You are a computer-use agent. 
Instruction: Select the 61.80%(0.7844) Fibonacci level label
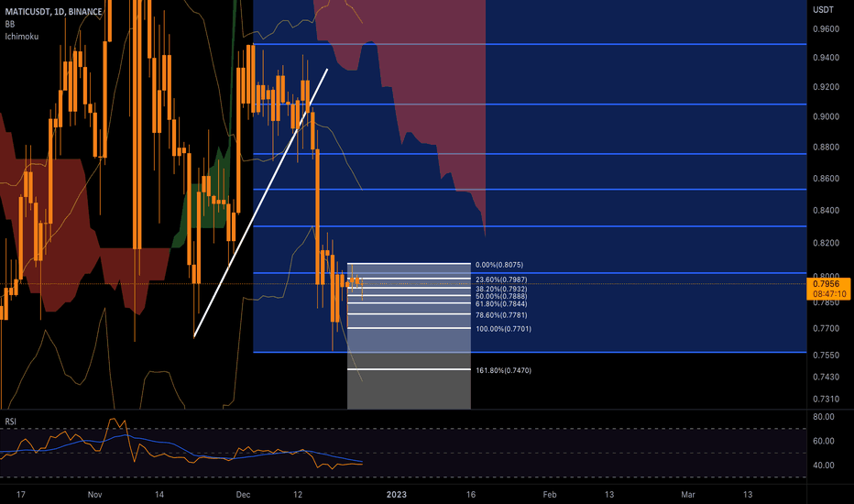501,304
